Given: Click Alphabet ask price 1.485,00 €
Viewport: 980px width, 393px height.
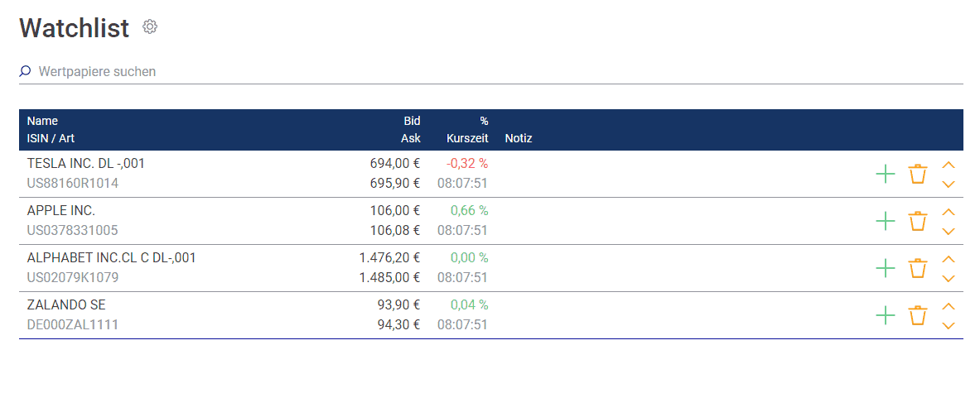Looking at the screenshot, I should tap(390, 278).
